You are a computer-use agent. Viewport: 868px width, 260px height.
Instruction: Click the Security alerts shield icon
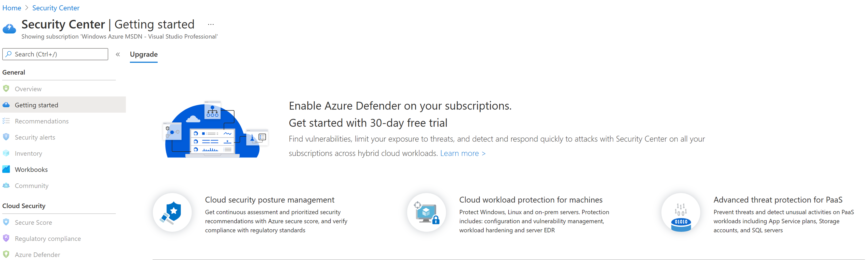(x=6, y=137)
